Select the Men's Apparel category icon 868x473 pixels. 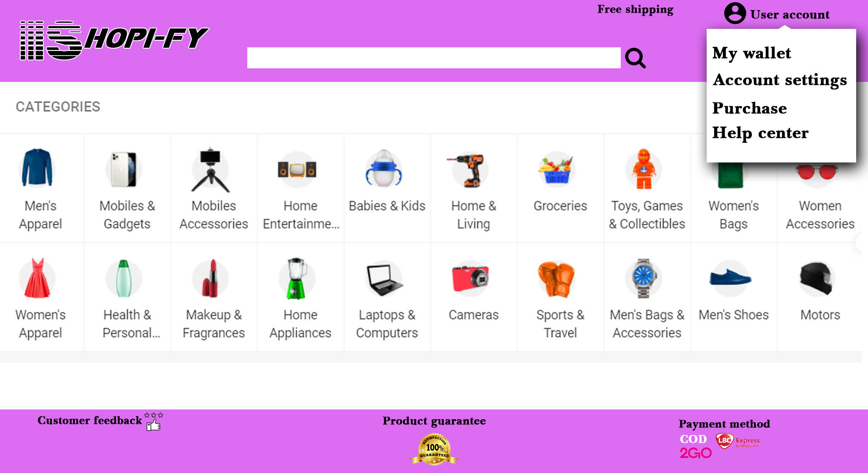click(x=37, y=168)
